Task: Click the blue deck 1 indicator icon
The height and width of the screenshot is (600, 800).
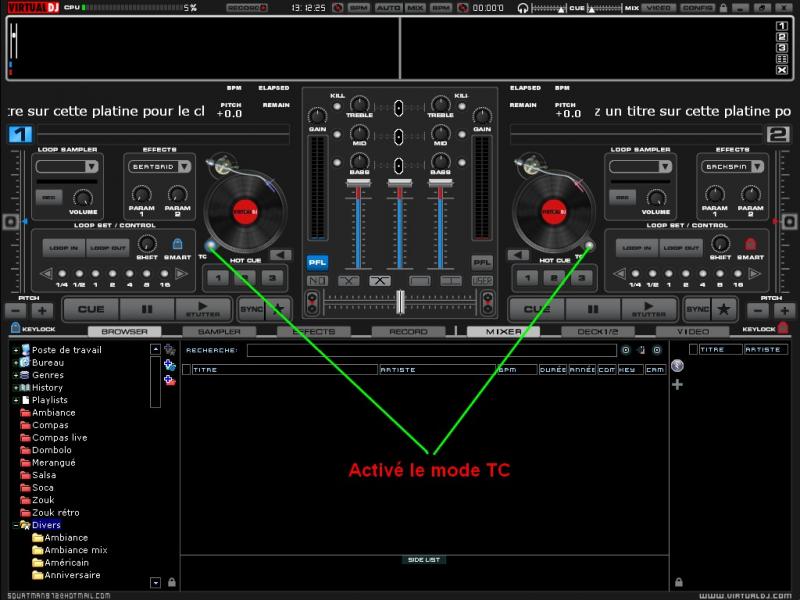Action: tap(21, 135)
